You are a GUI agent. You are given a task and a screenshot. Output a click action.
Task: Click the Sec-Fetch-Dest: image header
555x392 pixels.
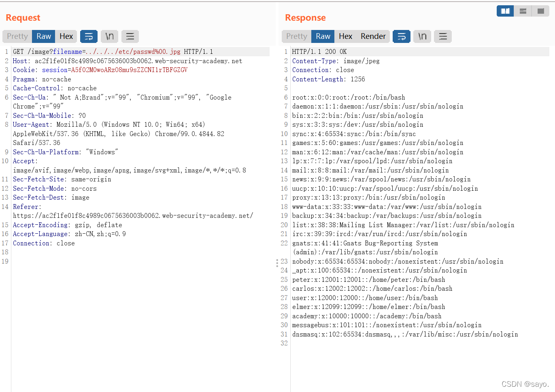[51, 198]
